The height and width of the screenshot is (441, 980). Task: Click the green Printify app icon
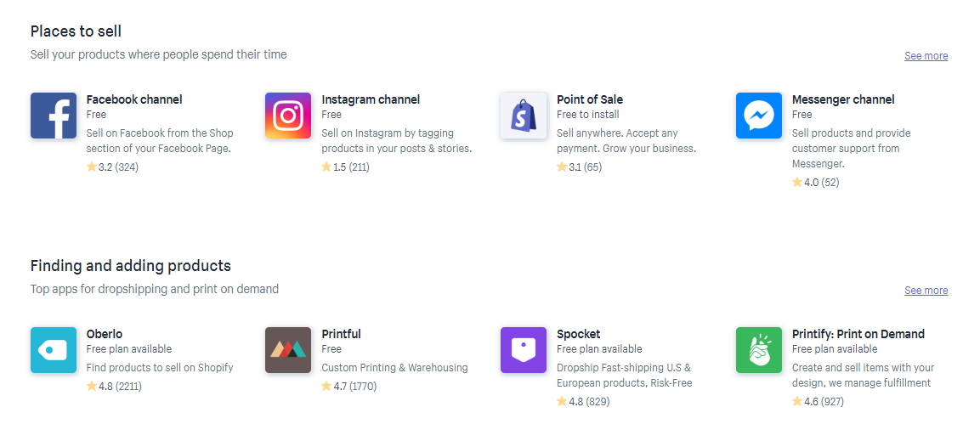(758, 350)
